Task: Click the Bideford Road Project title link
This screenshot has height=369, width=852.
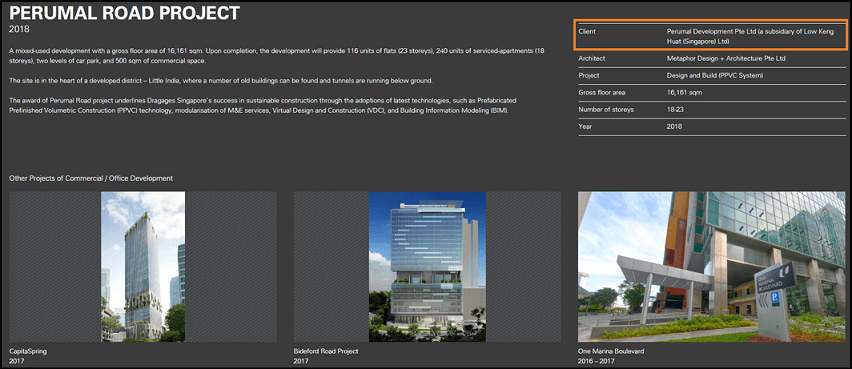Action: pos(326,352)
